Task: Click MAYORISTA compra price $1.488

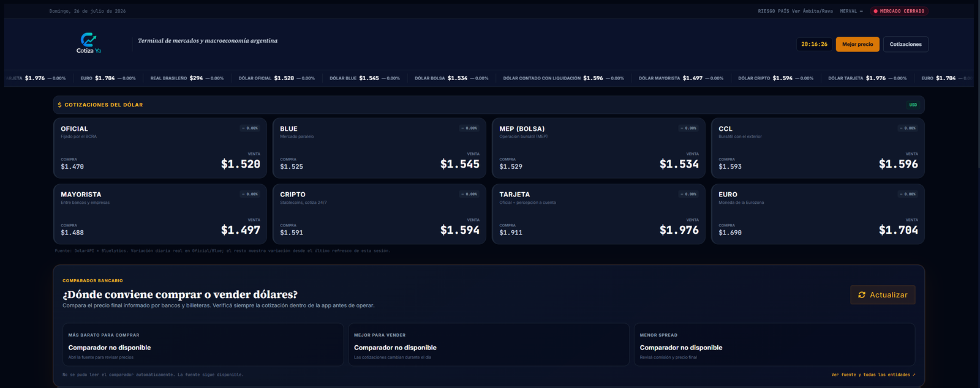Action: click(x=72, y=233)
